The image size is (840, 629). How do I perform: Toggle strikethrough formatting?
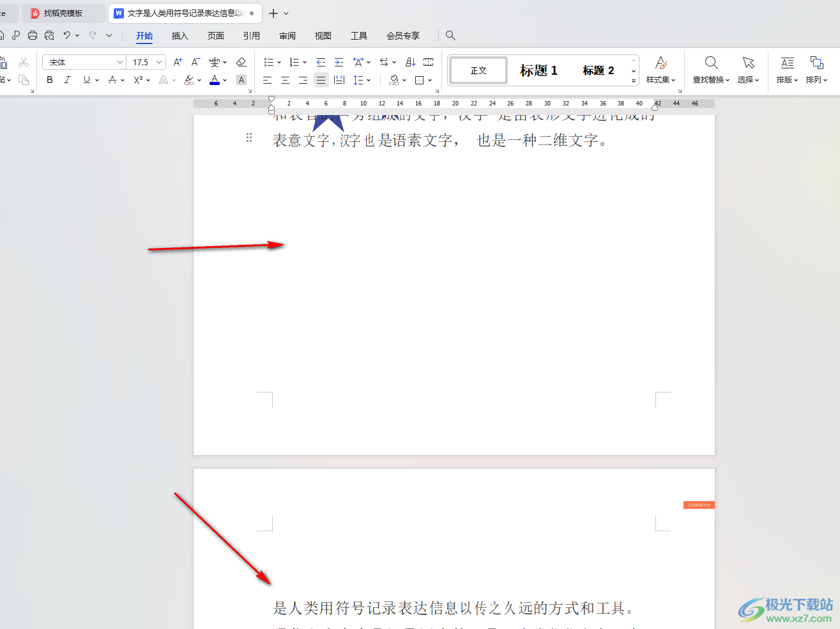point(112,80)
